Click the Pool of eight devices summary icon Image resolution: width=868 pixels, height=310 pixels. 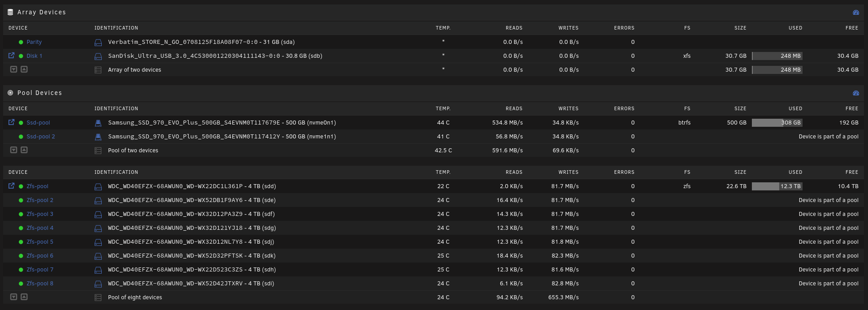point(98,297)
